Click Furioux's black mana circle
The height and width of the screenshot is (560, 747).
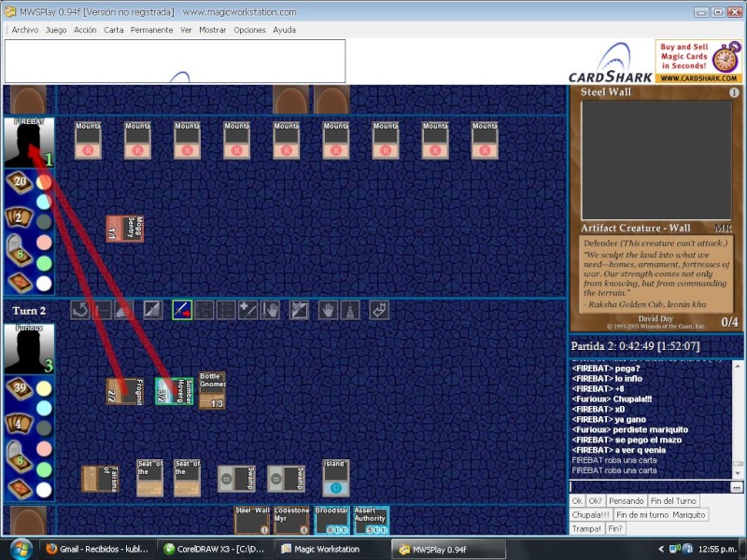point(44,428)
